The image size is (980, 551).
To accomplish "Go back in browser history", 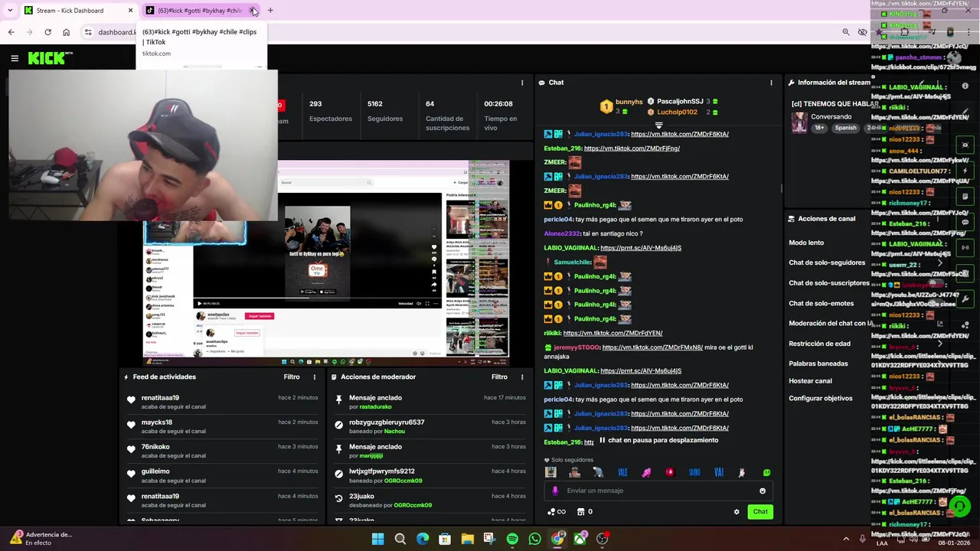I will (x=11, y=32).
